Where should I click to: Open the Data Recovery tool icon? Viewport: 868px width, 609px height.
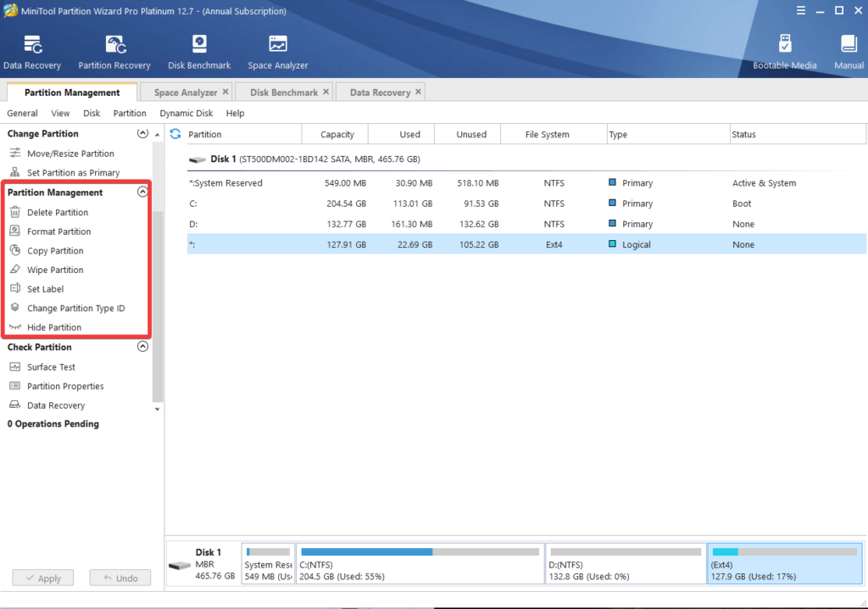pos(33,44)
